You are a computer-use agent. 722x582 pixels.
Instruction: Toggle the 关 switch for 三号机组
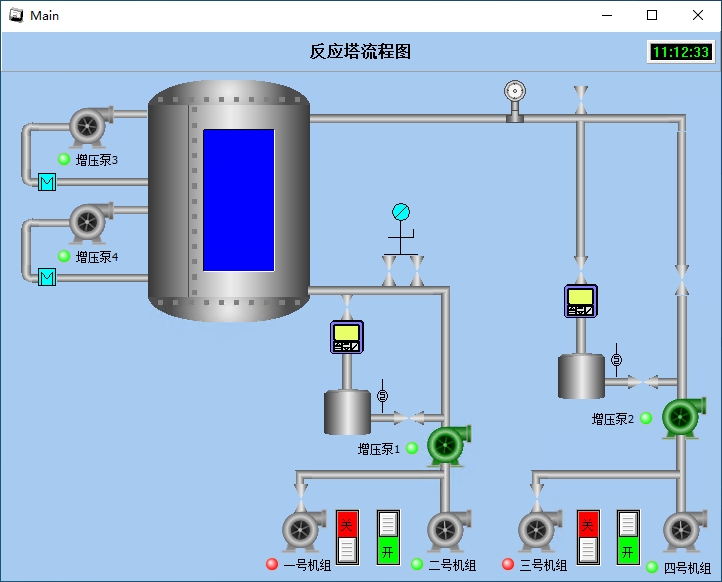tap(588, 537)
